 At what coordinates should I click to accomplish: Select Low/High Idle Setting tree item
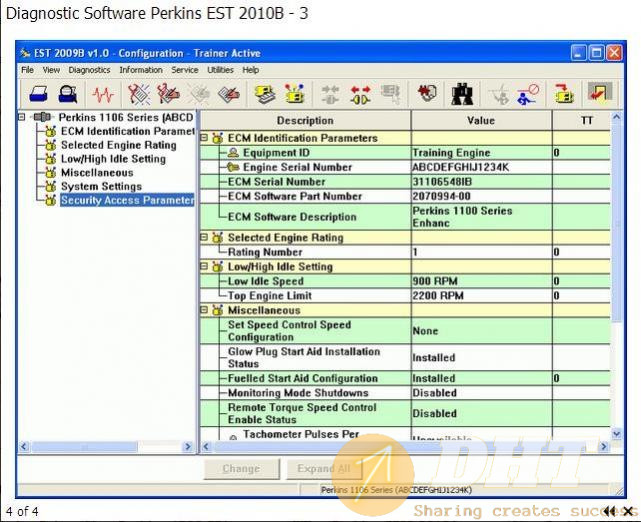click(113, 159)
